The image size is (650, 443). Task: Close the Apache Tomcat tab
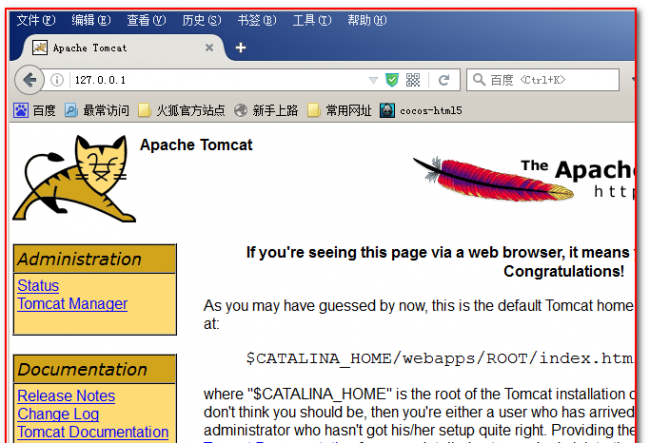(209, 48)
